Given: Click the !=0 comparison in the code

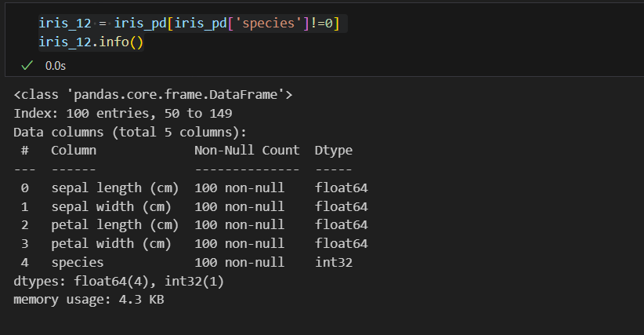Looking at the screenshot, I should click(321, 23).
